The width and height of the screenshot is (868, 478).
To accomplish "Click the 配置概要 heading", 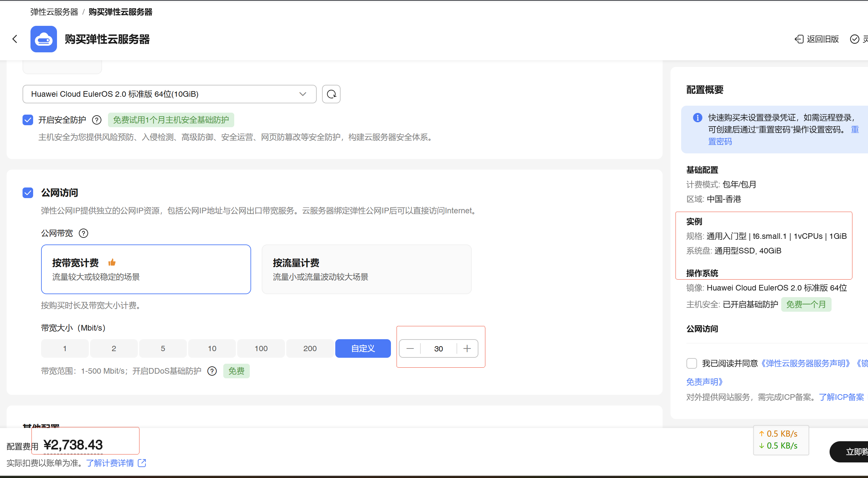I will point(705,89).
